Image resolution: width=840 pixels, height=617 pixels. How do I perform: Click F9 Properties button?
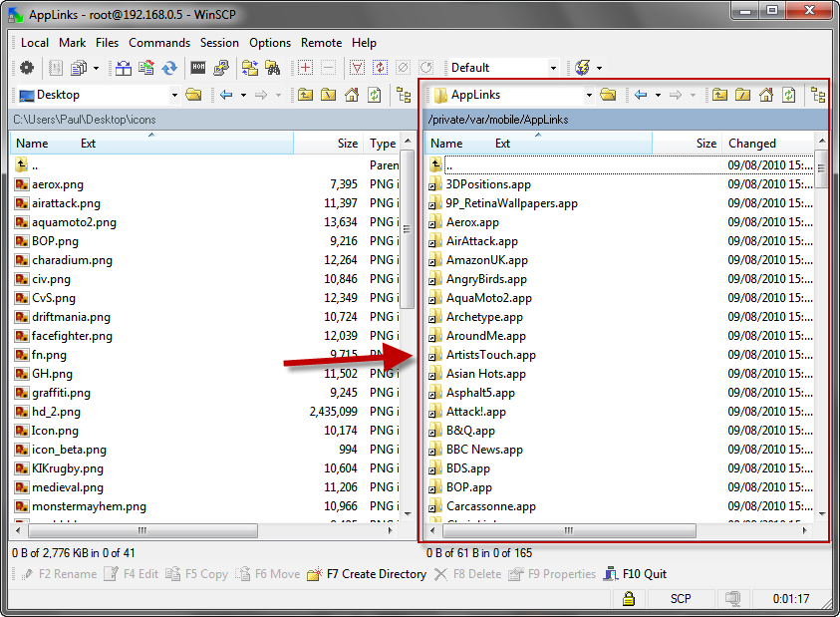click(552, 574)
